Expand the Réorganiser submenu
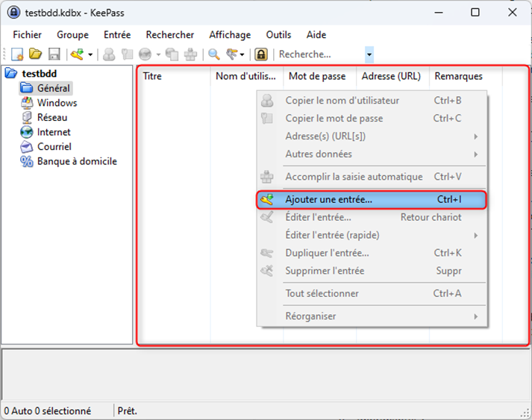 372,316
